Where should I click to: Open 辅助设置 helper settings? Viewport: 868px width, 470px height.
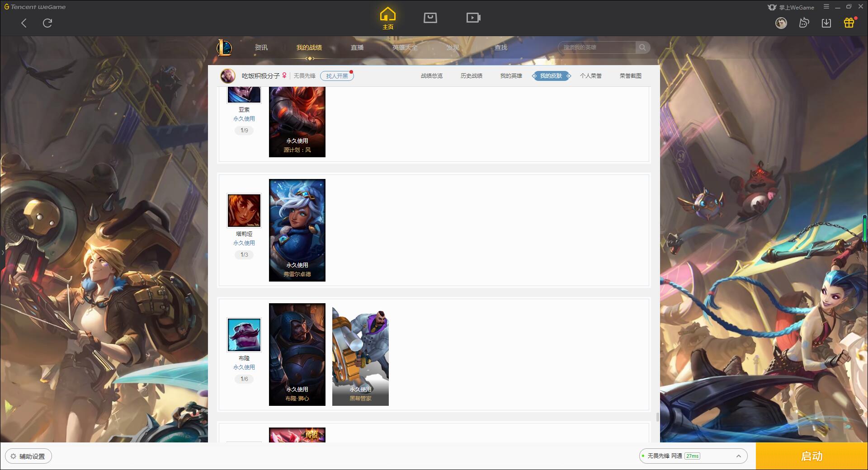[28, 456]
